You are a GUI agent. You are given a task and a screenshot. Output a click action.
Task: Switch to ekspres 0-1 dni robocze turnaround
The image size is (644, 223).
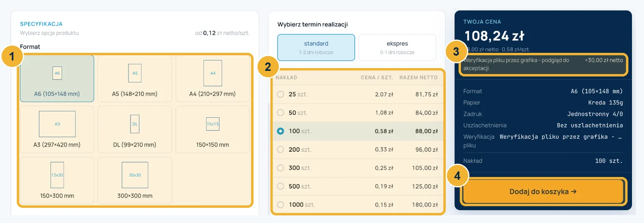tap(397, 47)
